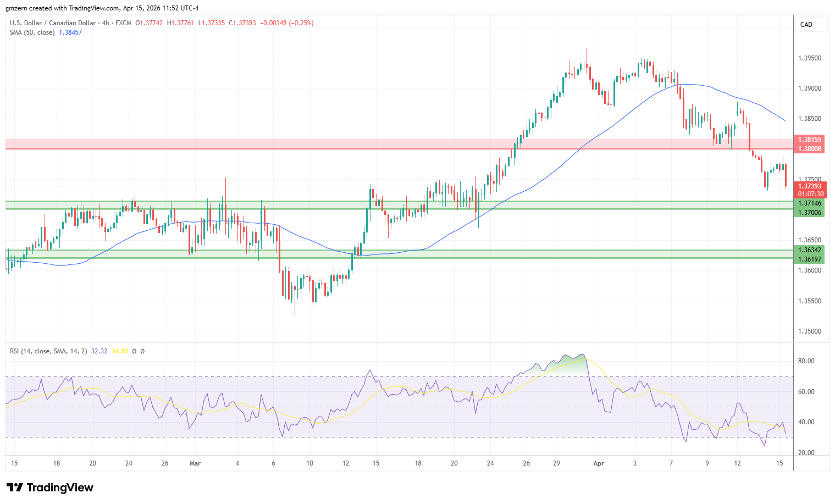The image size is (835, 504).
Task: Open the CAD currency selector
Action: coord(811,25)
